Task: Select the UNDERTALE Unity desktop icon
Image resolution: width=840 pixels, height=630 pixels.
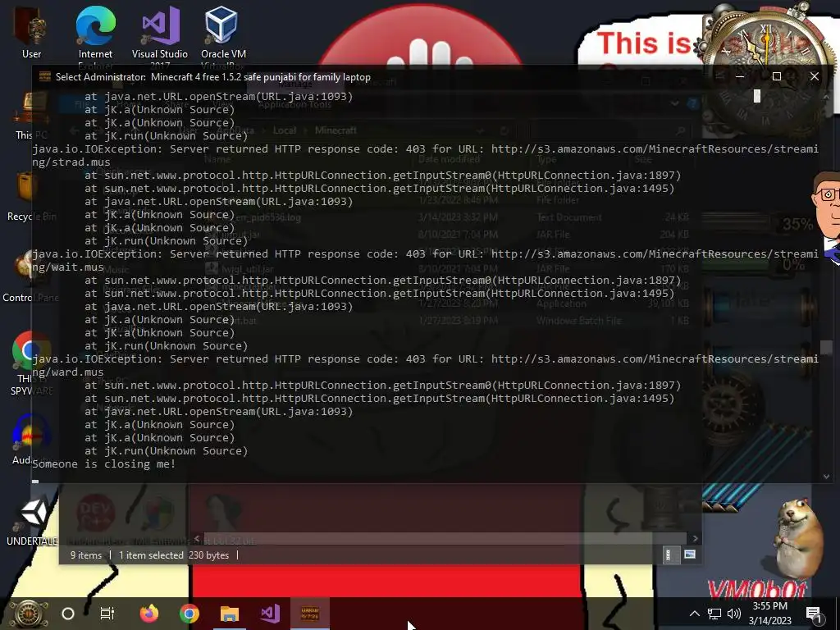Action: (31, 519)
